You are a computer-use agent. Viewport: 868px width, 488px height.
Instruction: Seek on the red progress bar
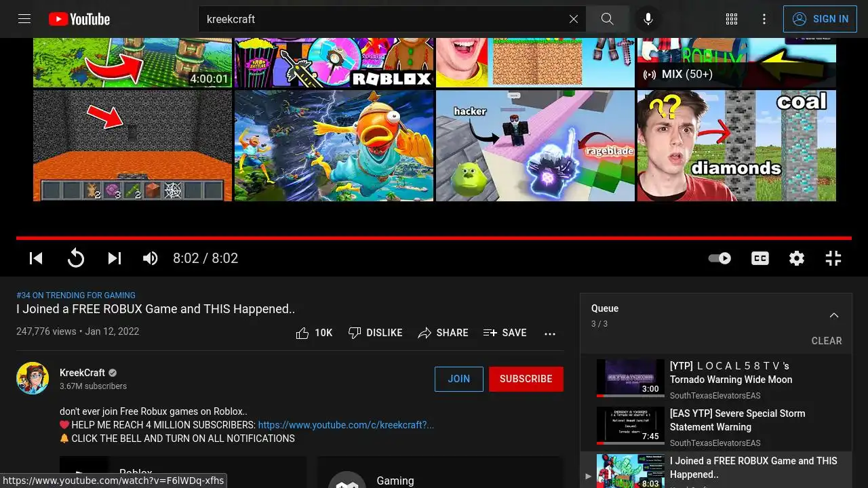pos(434,238)
